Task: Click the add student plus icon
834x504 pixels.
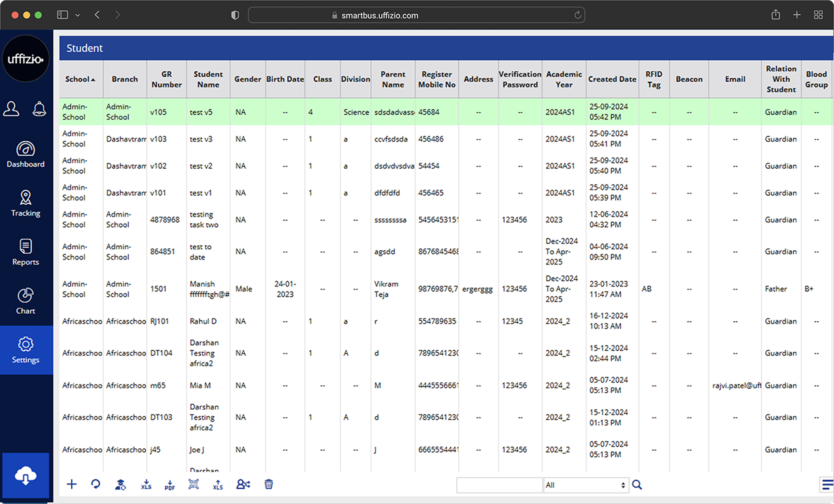Action: [71, 484]
